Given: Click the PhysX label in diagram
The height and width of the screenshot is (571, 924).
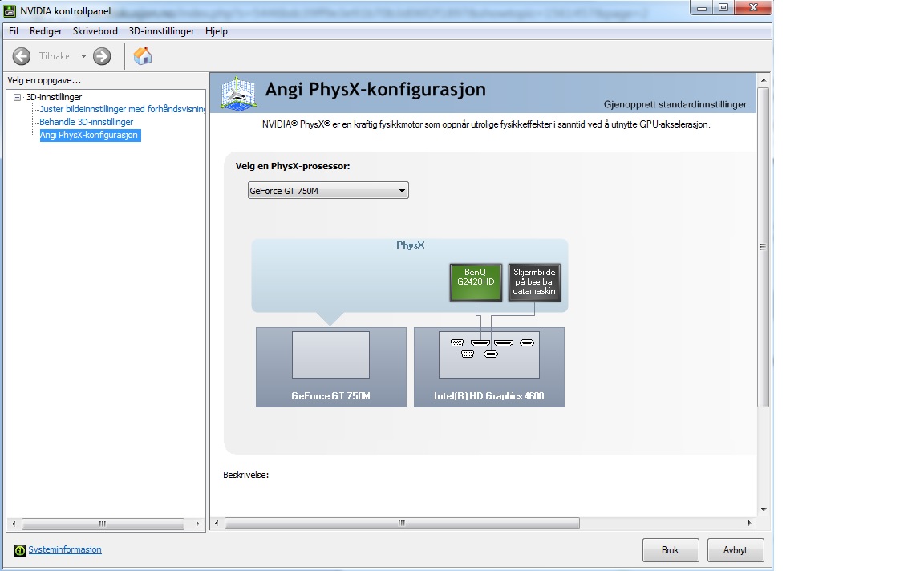Looking at the screenshot, I should click(x=410, y=245).
